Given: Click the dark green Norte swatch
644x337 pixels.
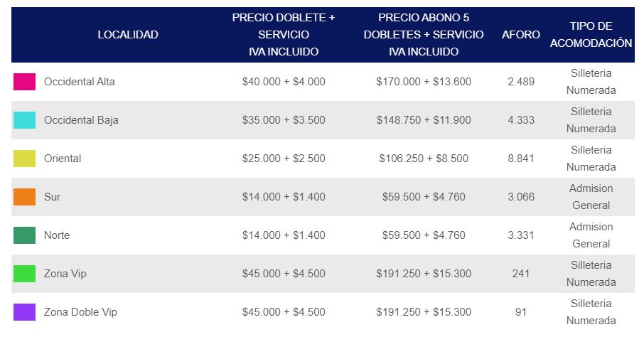Looking at the screenshot, I should click(x=24, y=235).
